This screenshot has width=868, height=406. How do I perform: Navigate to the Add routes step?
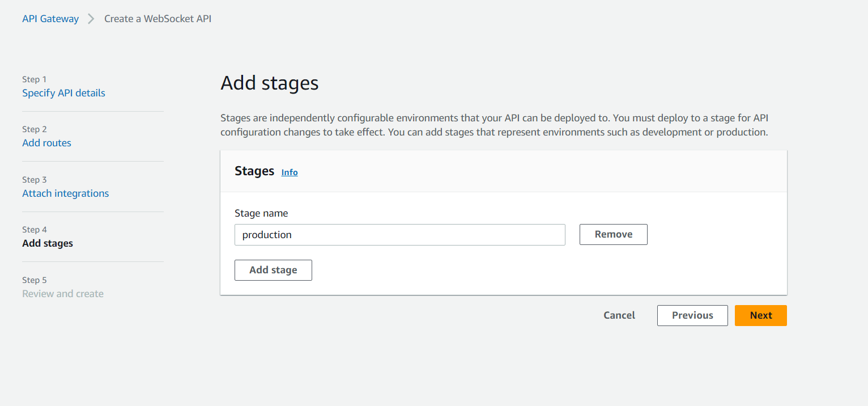pos(46,143)
